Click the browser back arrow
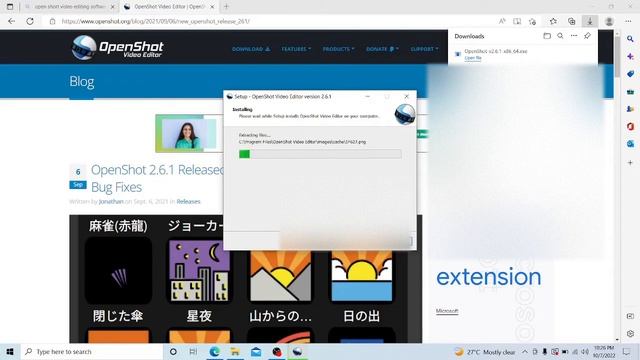The height and width of the screenshot is (360, 640). coord(11,21)
